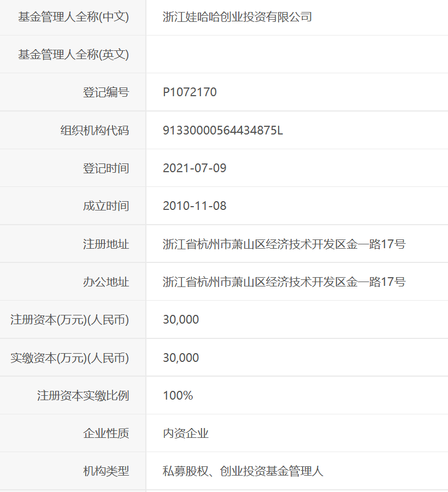This screenshot has width=448, height=492.
Task: Select the value 内资企业
Action: coord(186,434)
